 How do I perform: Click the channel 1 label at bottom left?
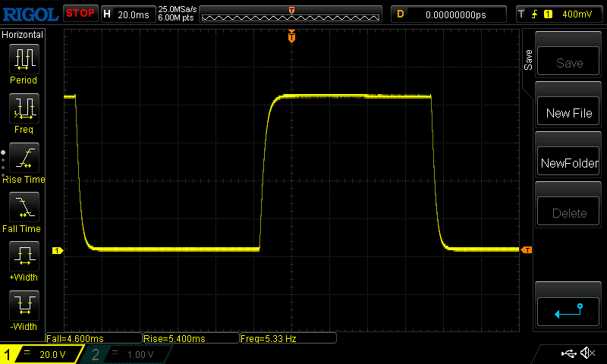click(7, 354)
